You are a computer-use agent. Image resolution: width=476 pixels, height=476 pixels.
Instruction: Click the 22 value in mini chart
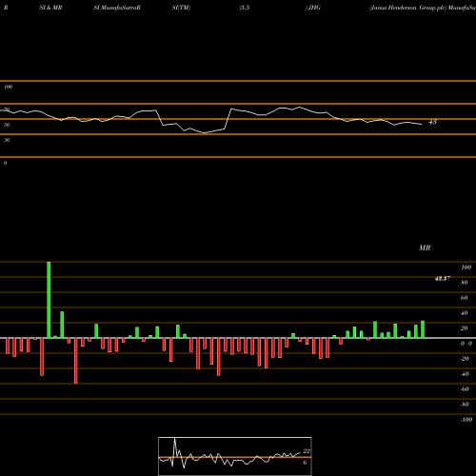point(307,451)
